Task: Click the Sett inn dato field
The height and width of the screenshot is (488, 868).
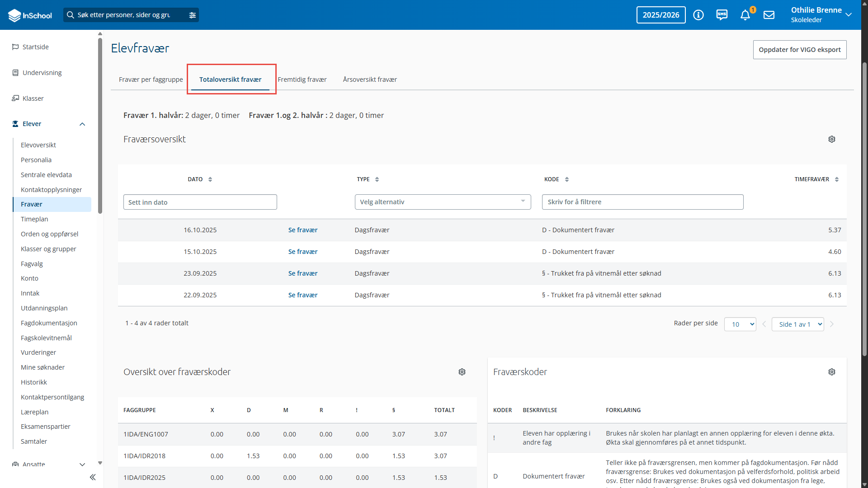Action: tap(200, 202)
